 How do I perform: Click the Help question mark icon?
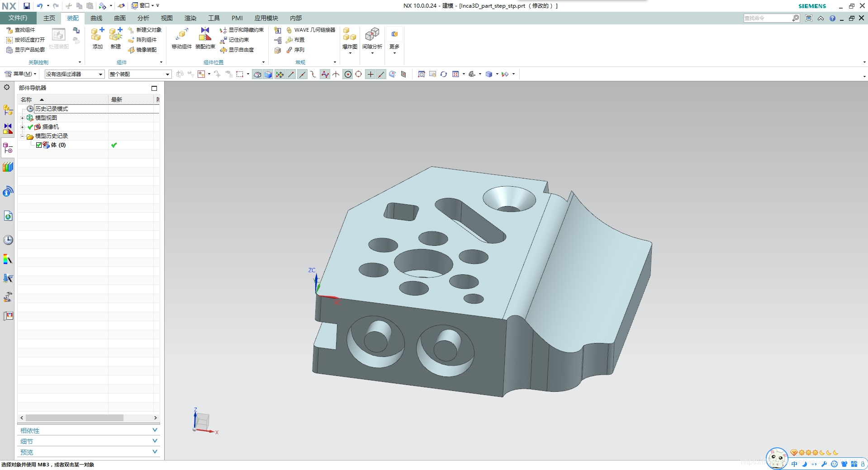[832, 18]
